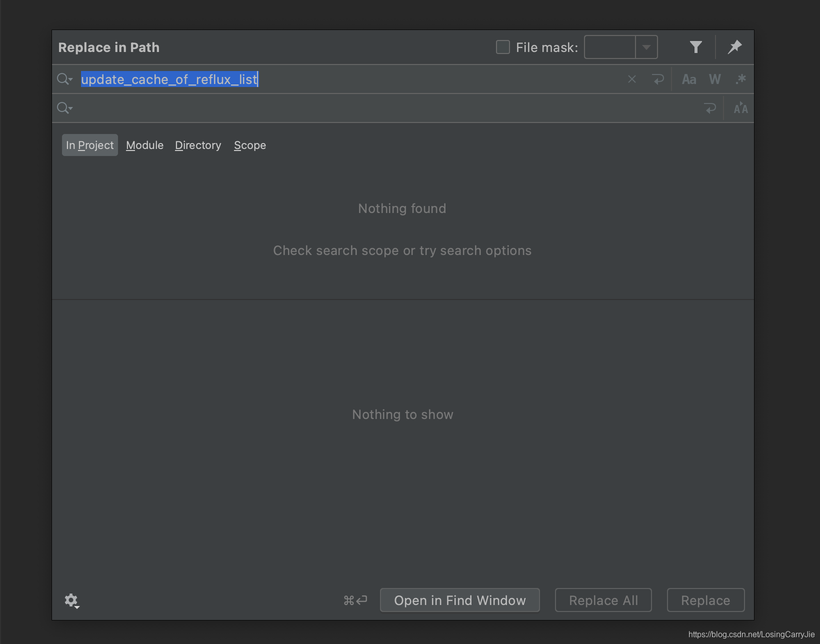Insert new line in the search field

(x=658, y=79)
